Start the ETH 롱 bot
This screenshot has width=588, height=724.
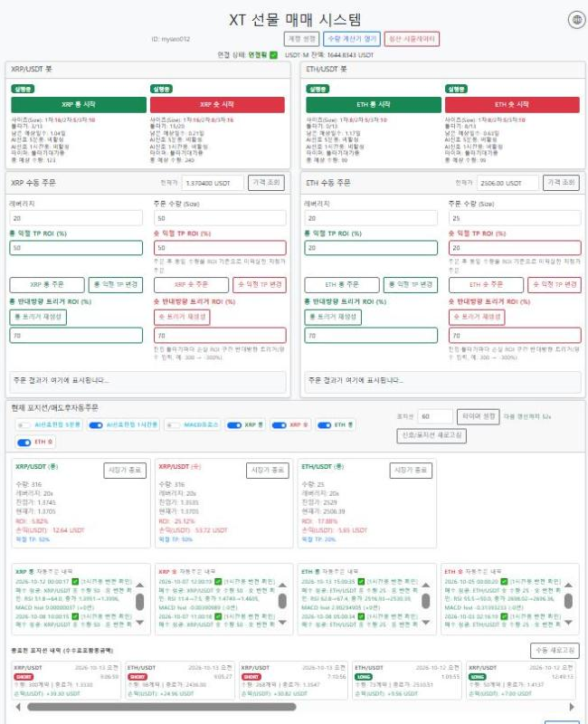[x=374, y=105]
